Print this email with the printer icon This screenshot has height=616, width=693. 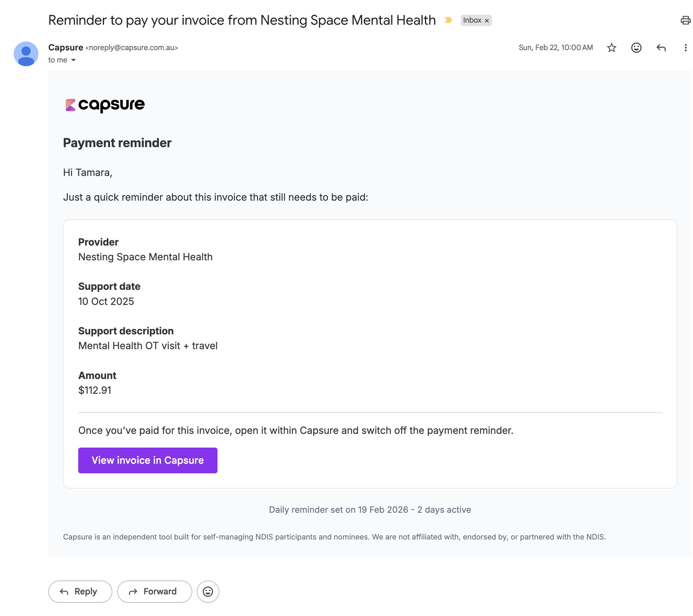685,20
